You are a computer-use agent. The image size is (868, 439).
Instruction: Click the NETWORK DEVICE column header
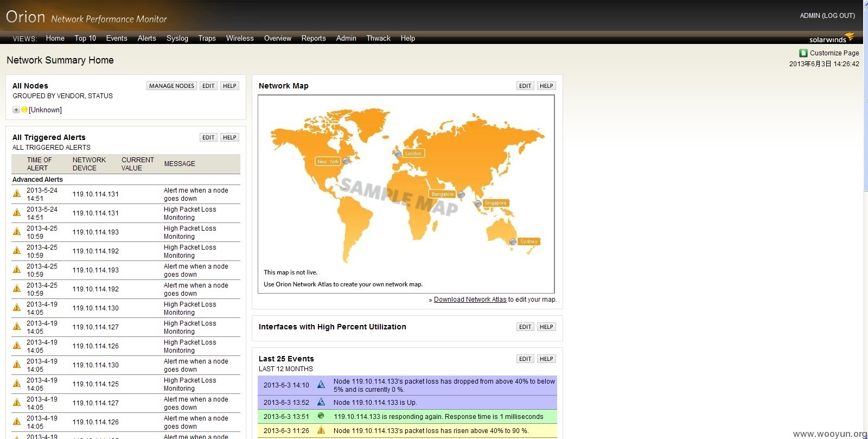tap(89, 164)
